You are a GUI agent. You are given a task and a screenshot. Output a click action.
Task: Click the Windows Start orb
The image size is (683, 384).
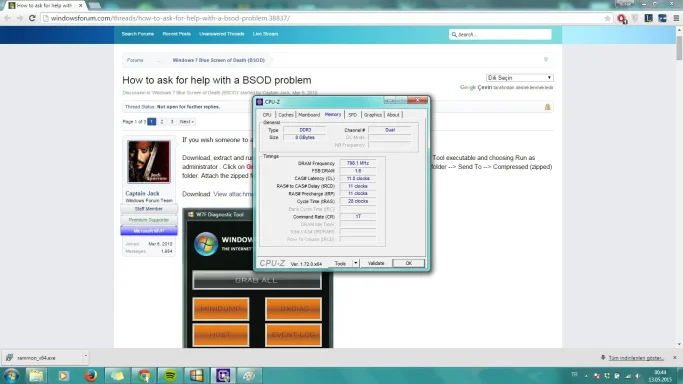coord(11,375)
